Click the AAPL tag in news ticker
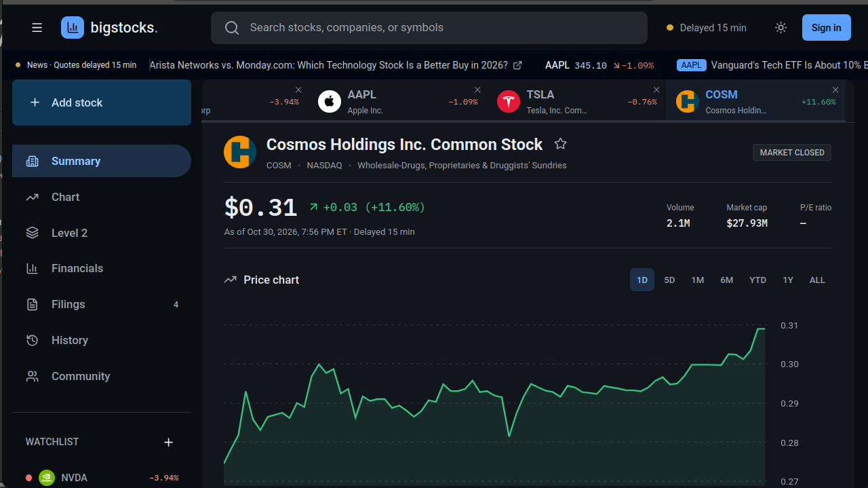Viewport: 868px width, 488px height. click(x=692, y=65)
